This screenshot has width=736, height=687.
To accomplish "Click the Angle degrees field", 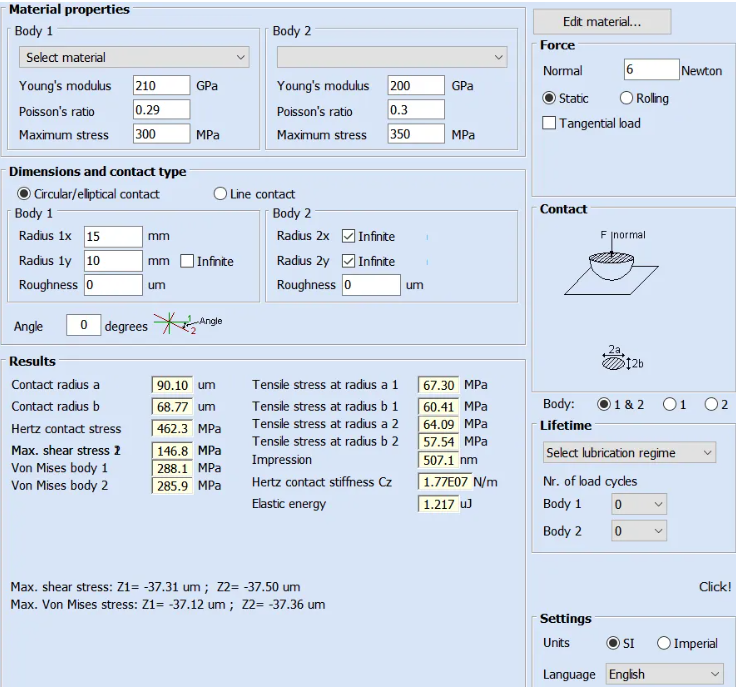I will point(84,325).
